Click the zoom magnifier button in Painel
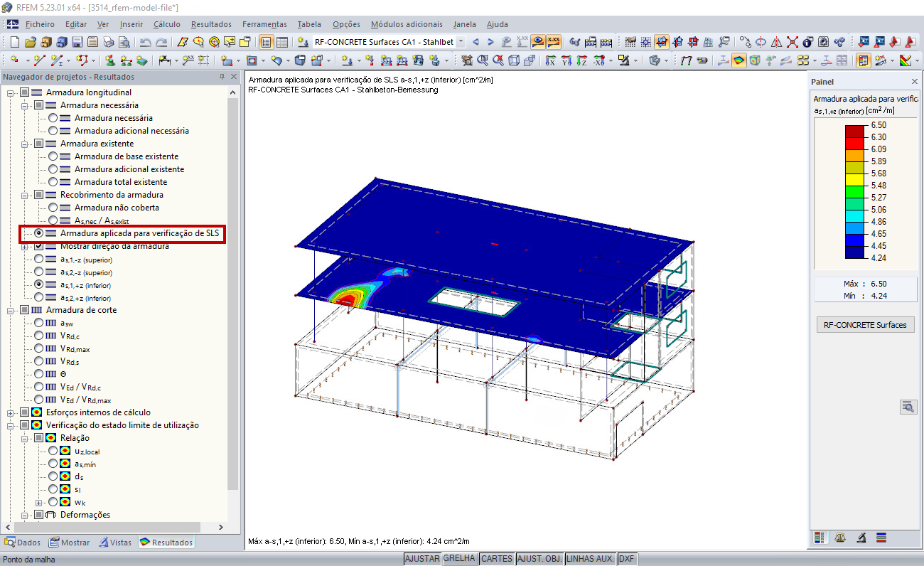 [x=908, y=407]
